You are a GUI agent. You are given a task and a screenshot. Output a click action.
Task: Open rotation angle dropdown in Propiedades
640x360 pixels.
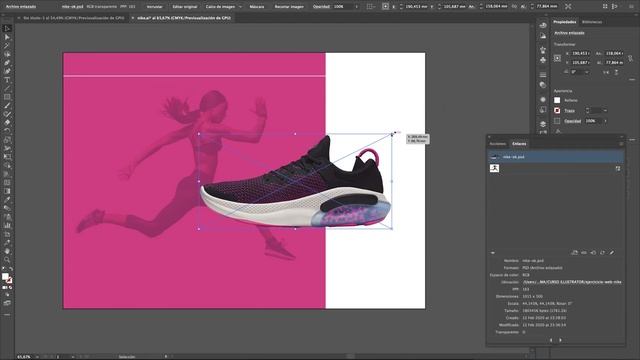587,72
